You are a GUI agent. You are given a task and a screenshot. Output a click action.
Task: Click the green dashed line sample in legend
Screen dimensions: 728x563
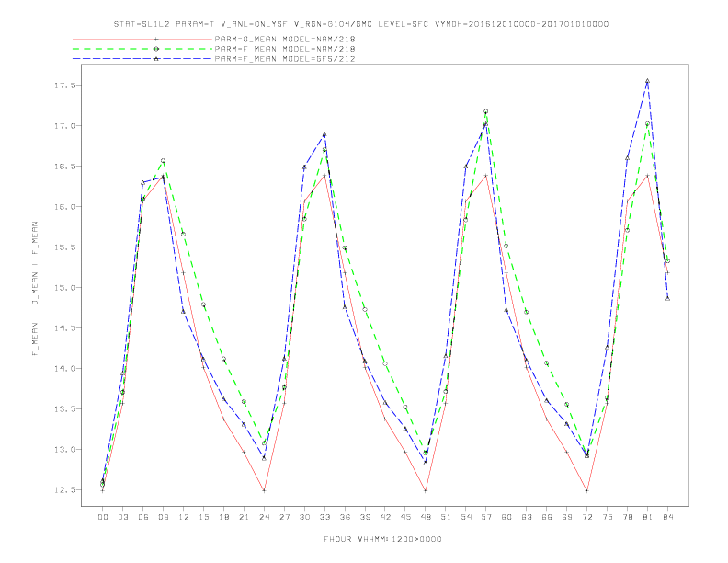(142, 49)
